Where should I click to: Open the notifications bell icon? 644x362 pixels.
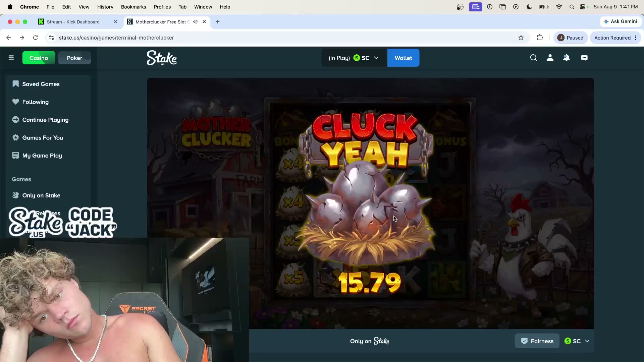pos(567,58)
